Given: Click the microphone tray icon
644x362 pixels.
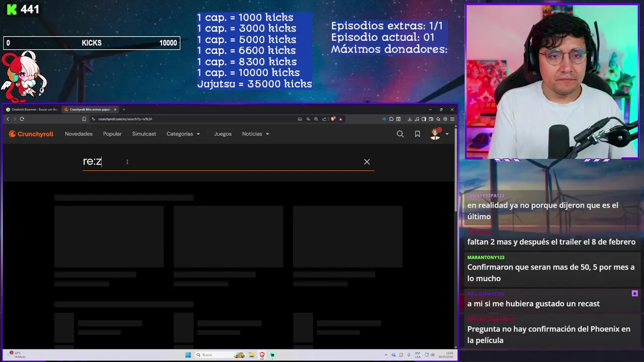Looking at the screenshot, I should 409,355.
